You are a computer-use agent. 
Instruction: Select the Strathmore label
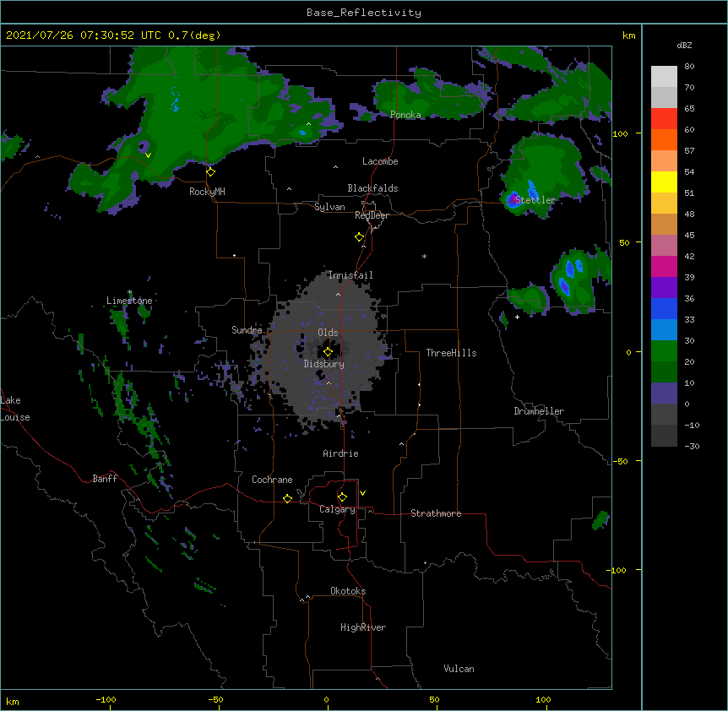pos(436,513)
